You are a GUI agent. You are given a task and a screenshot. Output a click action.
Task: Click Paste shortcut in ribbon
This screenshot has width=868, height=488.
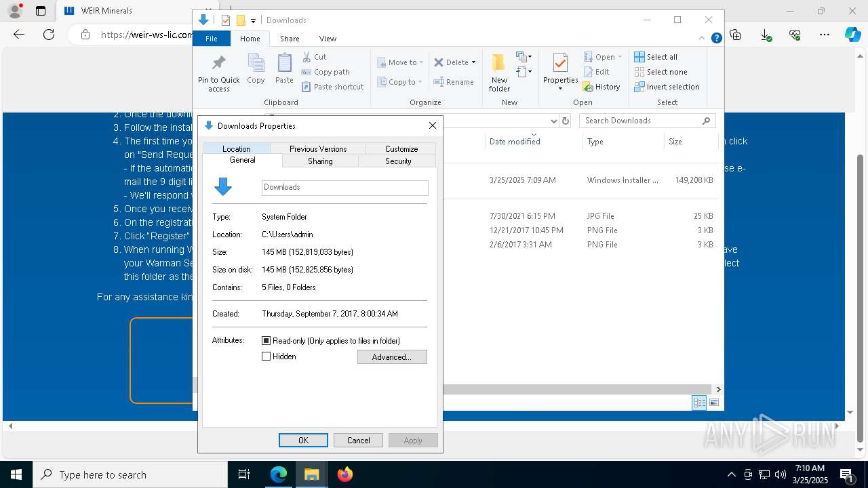pyautogui.click(x=332, y=87)
